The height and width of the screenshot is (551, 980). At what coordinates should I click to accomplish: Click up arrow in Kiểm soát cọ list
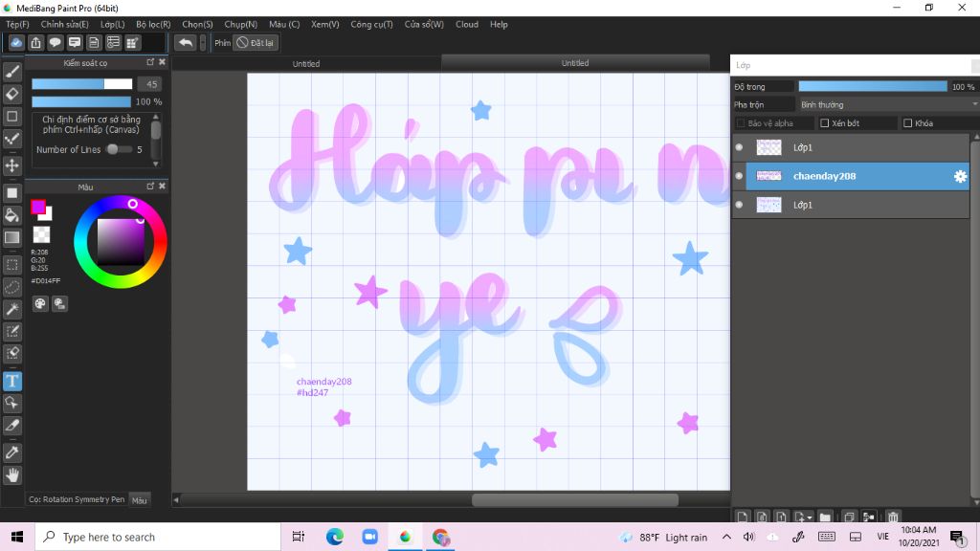tap(156, 117)
